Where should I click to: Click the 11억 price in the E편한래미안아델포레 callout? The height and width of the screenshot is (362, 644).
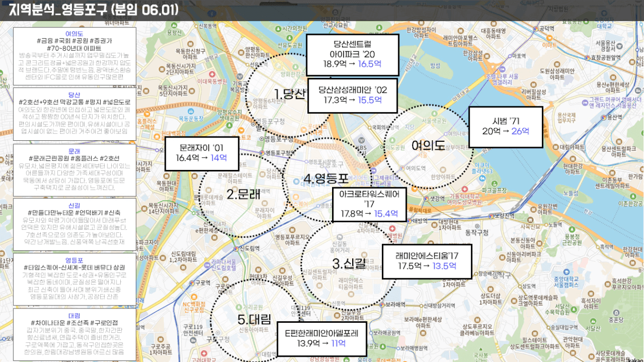pyautogui.click(x=339, y=343)
